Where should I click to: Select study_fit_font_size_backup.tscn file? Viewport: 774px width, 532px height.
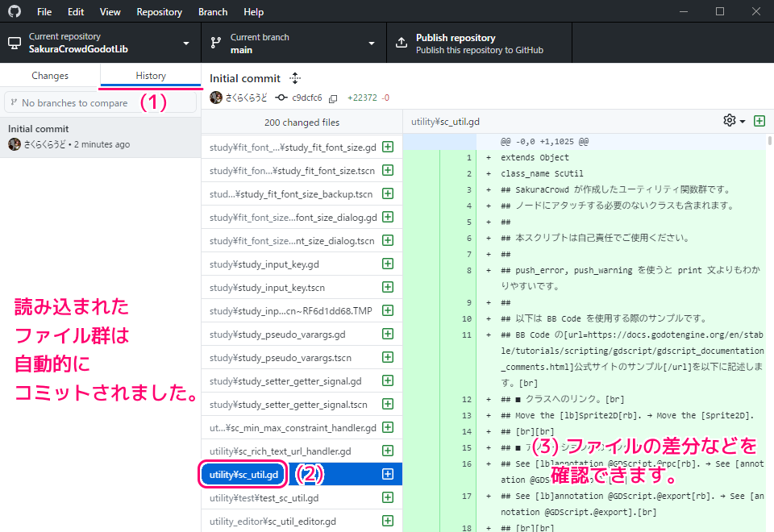point(302,194)
